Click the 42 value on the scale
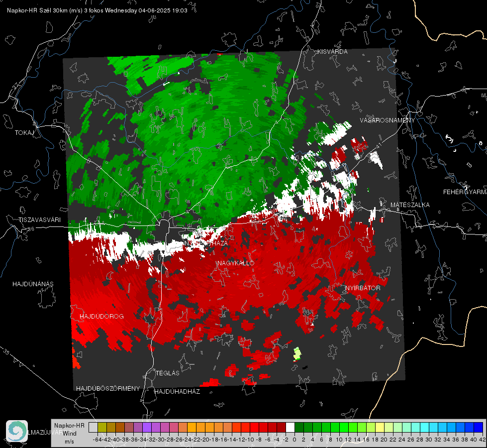487x448 pixels. 482,440
